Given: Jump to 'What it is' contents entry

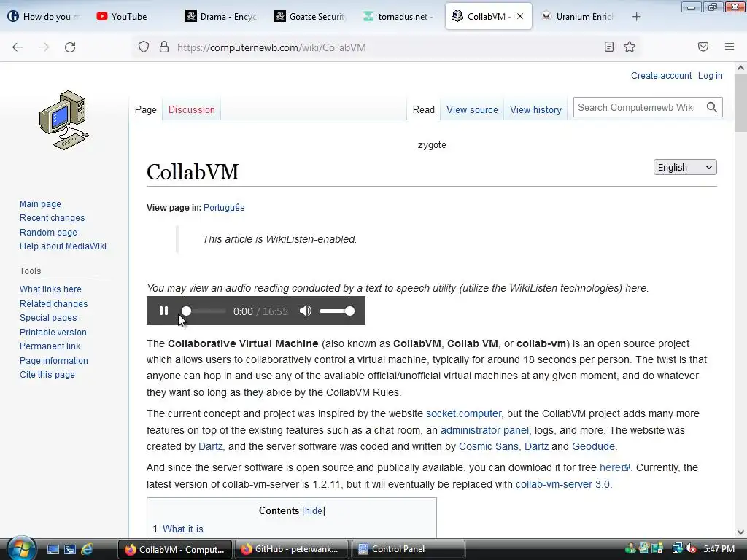Looking at the screenshot, I should coord(183,529).
